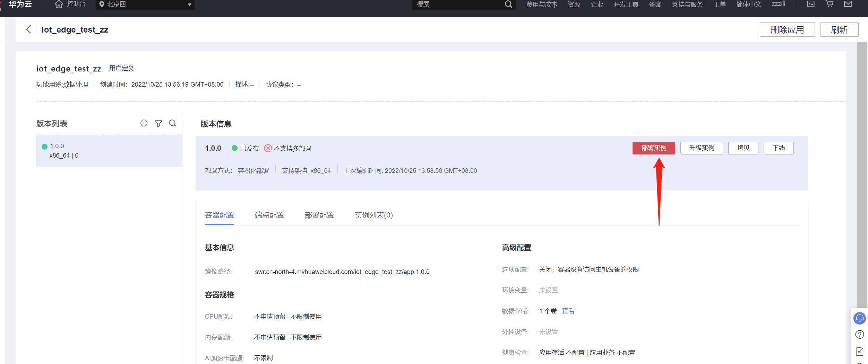868x364 pixels.
Task: Click the 创建时间 2022/10/25 13:56:19 text
Action: pos(162,85)
